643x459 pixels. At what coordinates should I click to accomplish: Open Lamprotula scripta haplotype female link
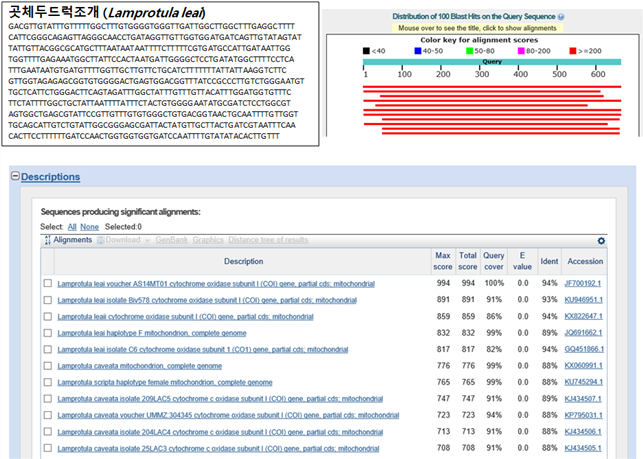[165, 382]
